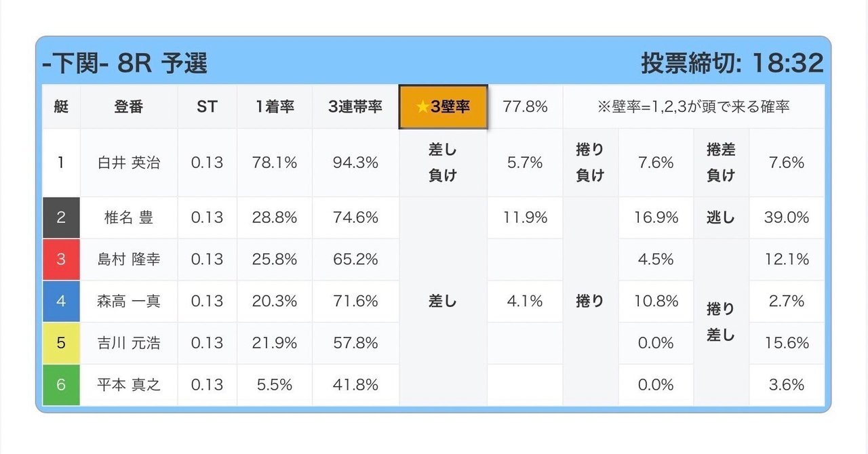Click the 1着率 column header

pyautogui.click(x=275, y=107)
